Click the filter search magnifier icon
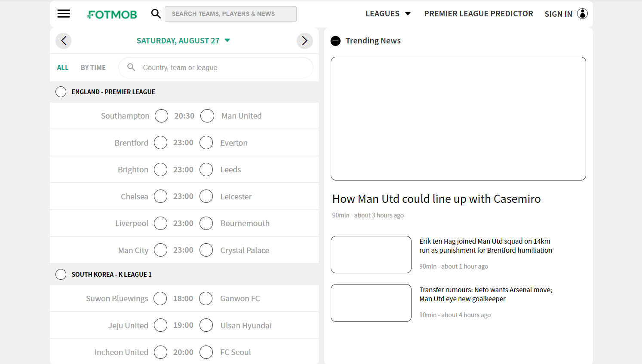The image size is (642, 364). coord(131,67)
